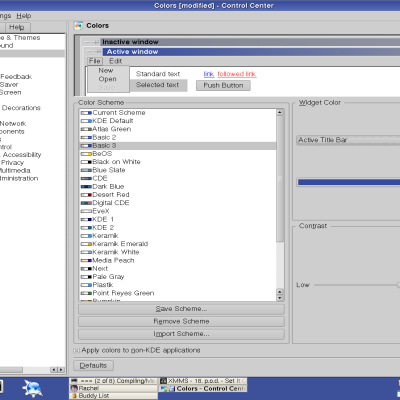This screenshot has height=400, width=400.
Task: Click the Dark Blue color preview icon
Action: 86,187
